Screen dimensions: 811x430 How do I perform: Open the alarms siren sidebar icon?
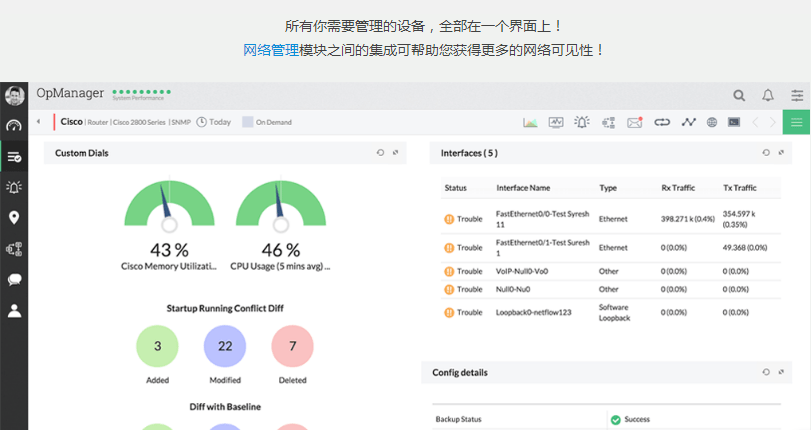tap(14, 187)
